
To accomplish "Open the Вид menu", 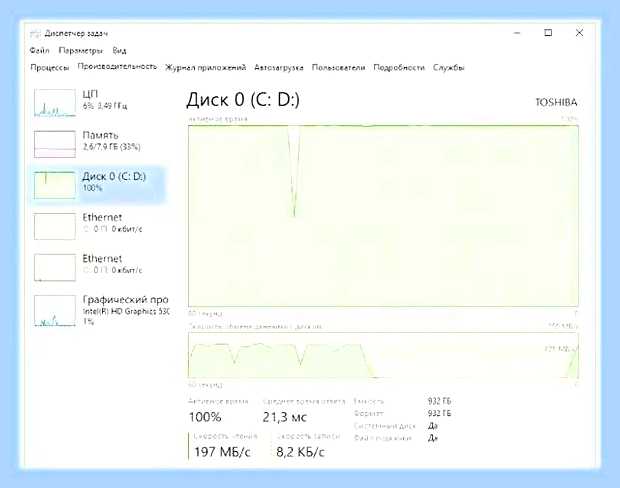I will pos(119,51).
